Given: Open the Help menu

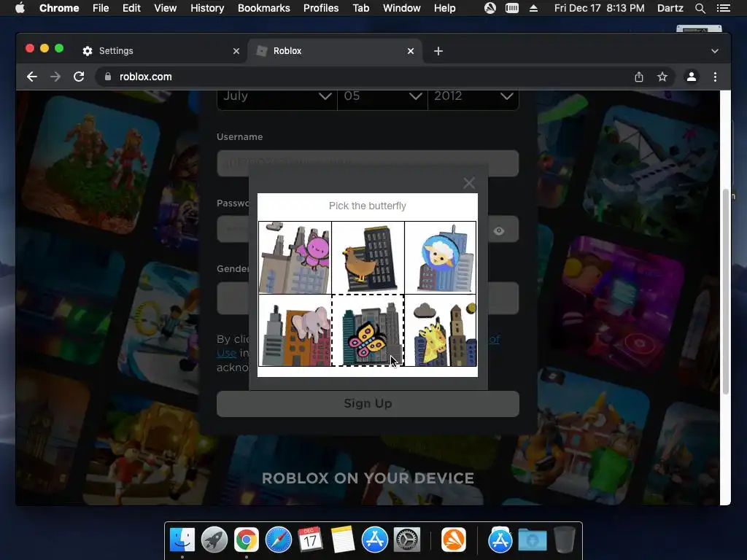Looking at the screenshot, I should click(444, 8).
